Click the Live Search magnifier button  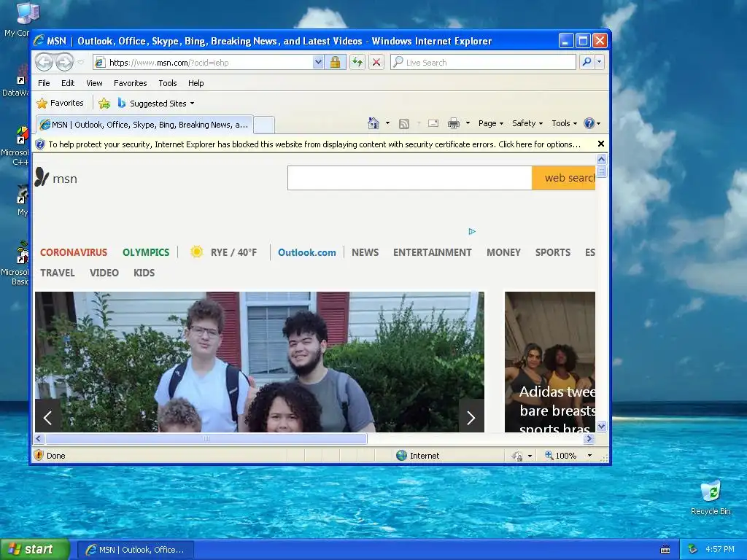[x=587, y=62]
